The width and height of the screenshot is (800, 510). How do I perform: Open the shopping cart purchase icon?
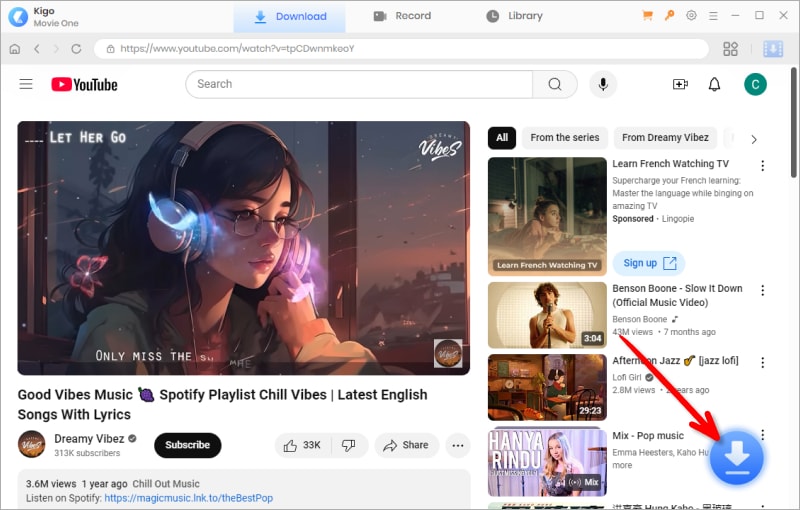(x=647, y=15)
